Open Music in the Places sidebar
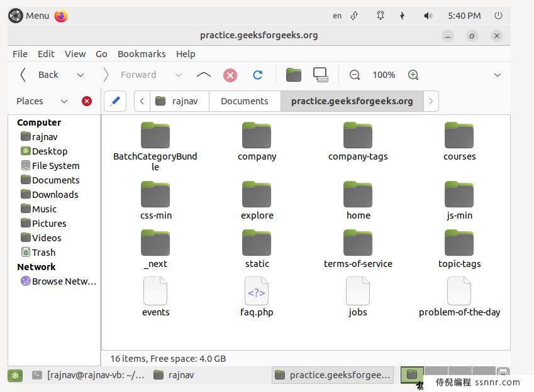The width and height of the screenshot is (534, 392). click(x=38, y=209)
